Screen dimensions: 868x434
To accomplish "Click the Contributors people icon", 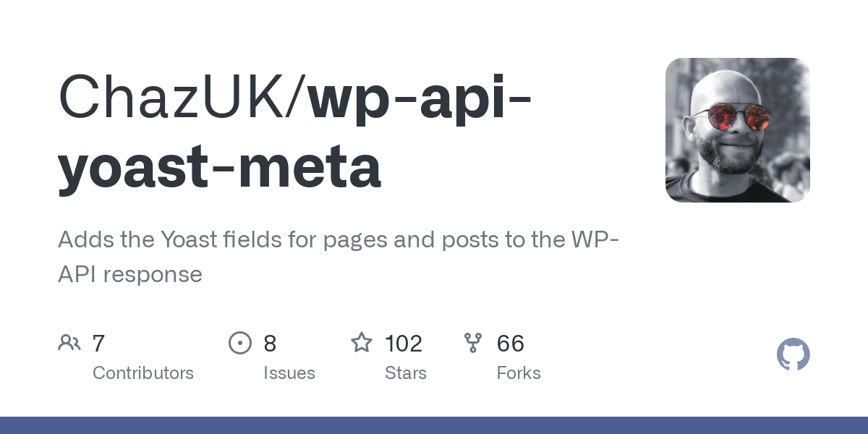I will [x=69, y=342].
